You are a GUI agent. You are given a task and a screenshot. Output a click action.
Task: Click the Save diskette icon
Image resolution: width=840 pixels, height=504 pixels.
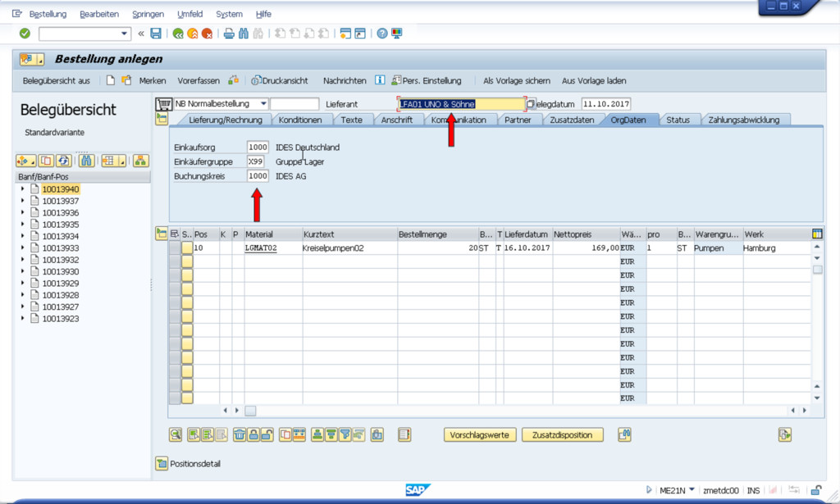155,34
